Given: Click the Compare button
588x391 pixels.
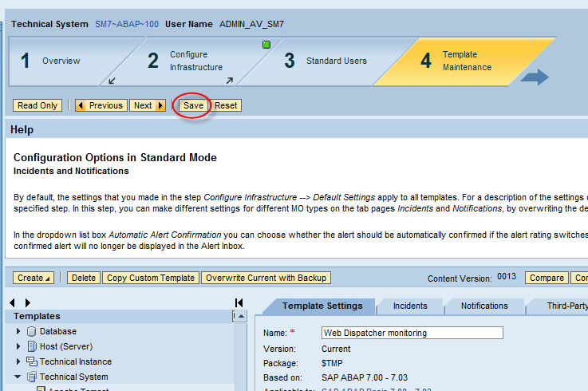Looking at the screenshot, I should (x=547, y=278).
